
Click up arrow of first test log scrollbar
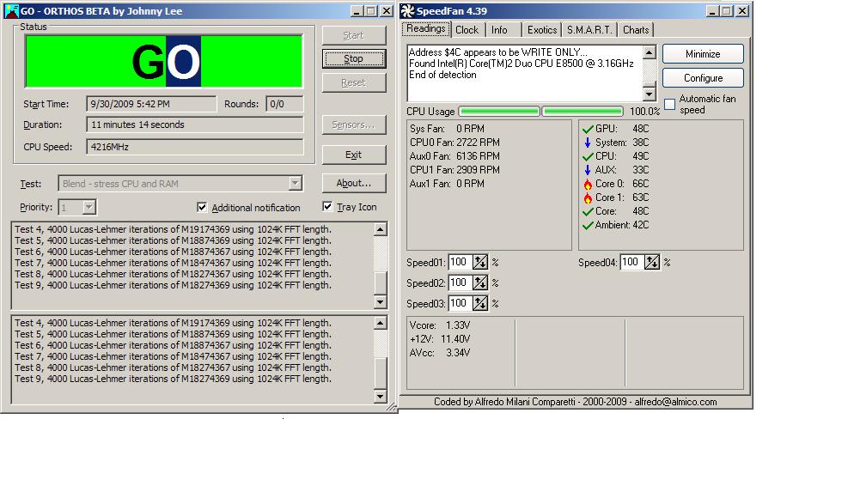[x=381, y=229]
